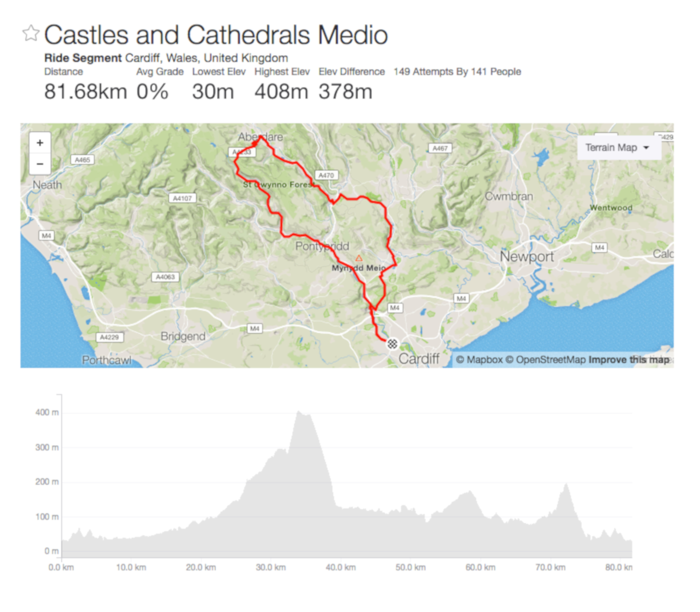Click the A470 road shield
700x612 pixels.
click(326, 175)
